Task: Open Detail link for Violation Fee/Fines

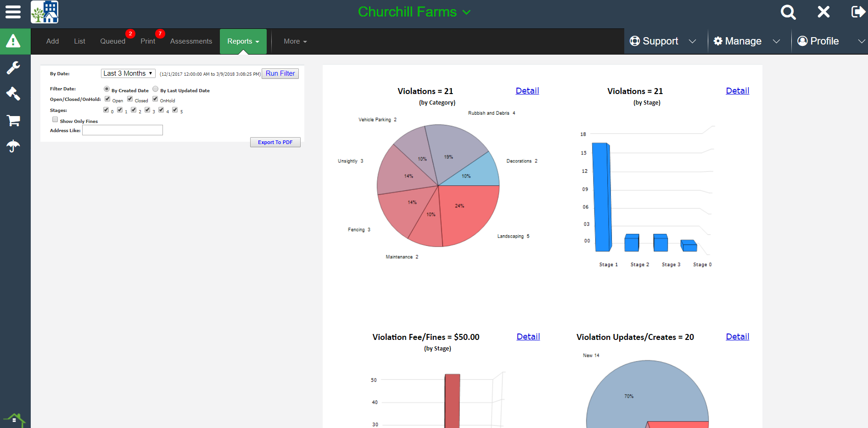Action: coord(528,337)
